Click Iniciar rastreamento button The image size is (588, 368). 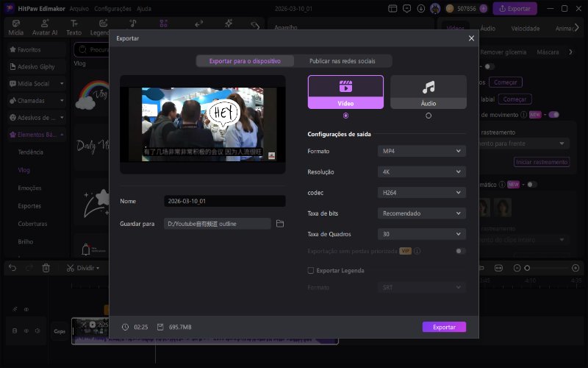coord(542,162)
